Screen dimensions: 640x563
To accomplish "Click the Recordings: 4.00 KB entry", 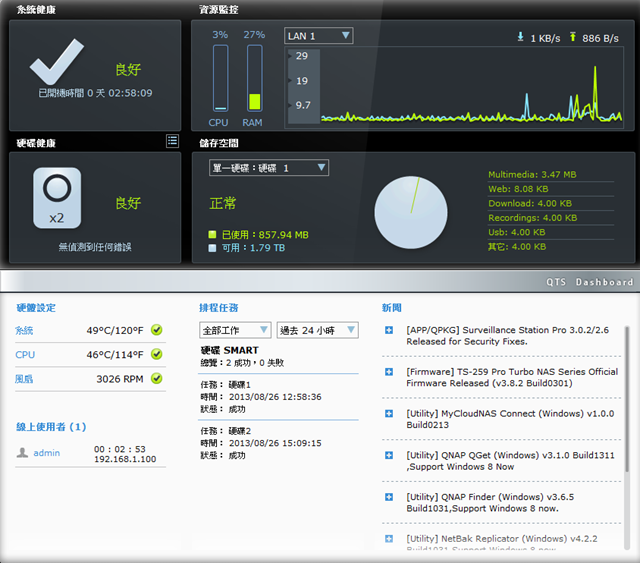I will [533, 218].
